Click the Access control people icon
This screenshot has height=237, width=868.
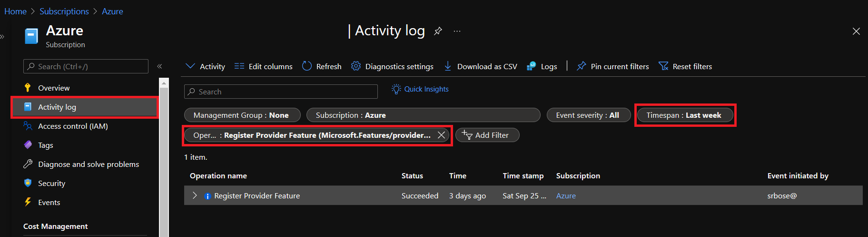pyautogui.click(x=28, y=126)
